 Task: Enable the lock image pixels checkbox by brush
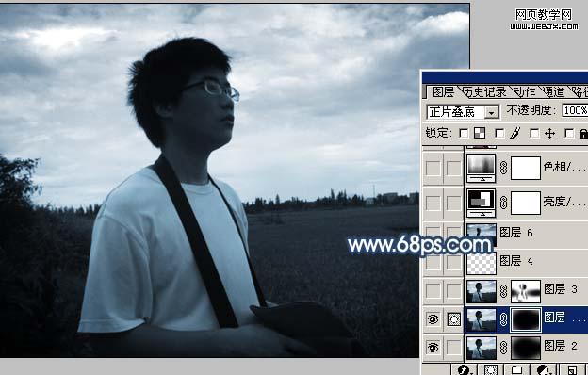(499, 133)
